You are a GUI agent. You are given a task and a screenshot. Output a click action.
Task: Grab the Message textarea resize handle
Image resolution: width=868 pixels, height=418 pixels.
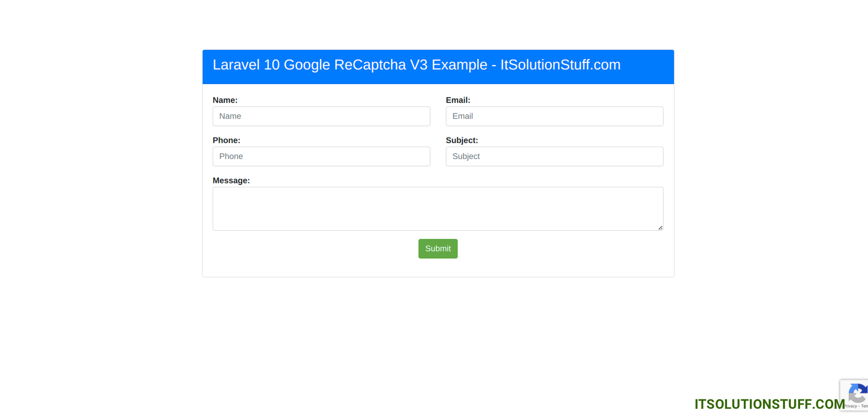660,227
